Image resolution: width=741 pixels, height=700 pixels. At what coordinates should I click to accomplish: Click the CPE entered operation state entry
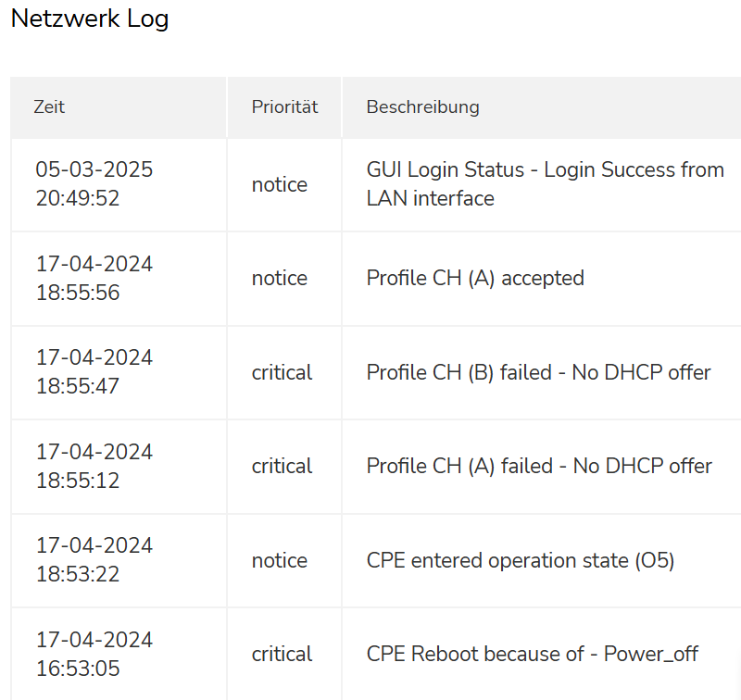click(520, 560)
